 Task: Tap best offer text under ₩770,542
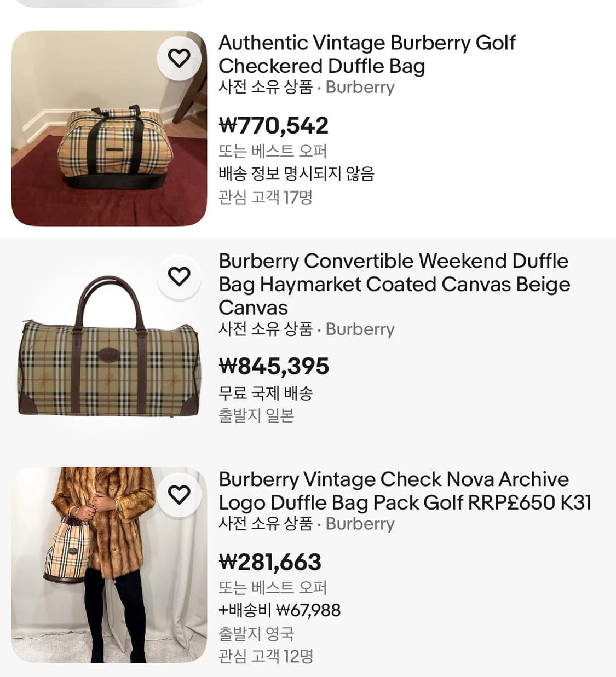coord(273,151)
